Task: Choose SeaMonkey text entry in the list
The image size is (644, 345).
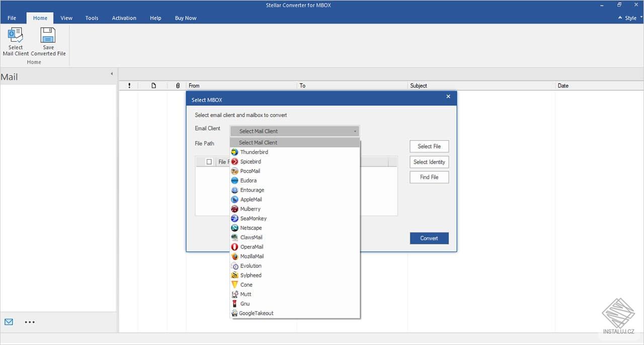Action: click(254, 219)
